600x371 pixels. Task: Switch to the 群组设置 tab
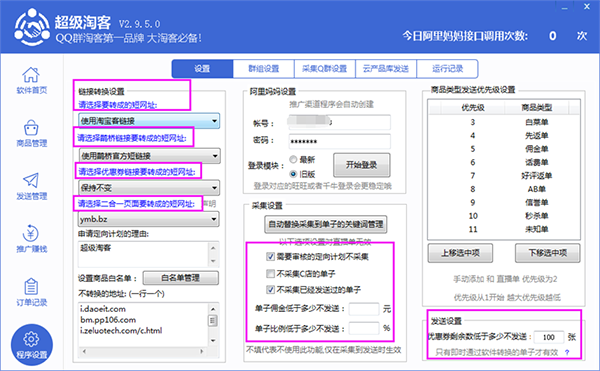pyautogui.click(x=264, y=69)
